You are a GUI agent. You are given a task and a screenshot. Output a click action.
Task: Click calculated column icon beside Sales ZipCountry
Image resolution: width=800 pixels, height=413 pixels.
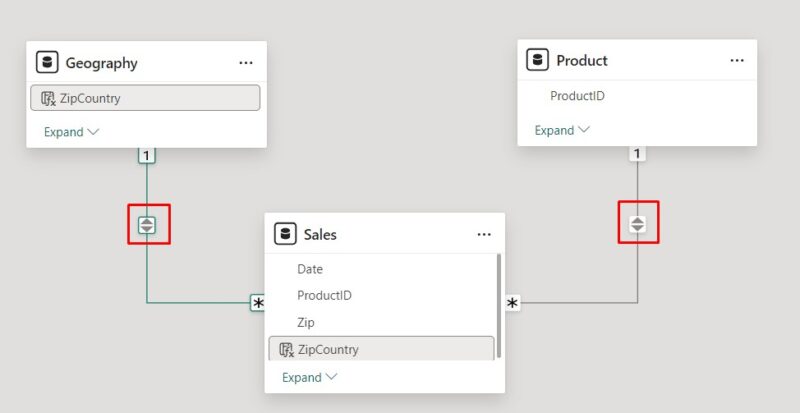[x=286, y=349]
